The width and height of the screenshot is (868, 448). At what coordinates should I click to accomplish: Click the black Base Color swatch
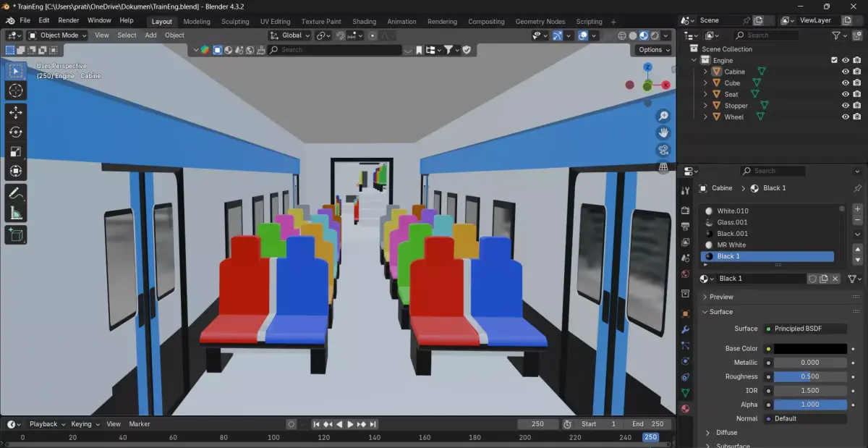(x=810, y=349)
